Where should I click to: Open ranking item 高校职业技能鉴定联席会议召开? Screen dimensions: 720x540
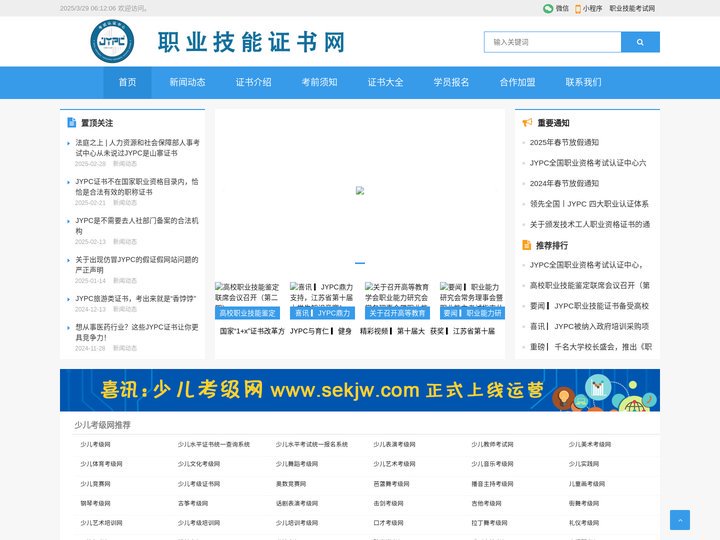[x=590, y=286]
